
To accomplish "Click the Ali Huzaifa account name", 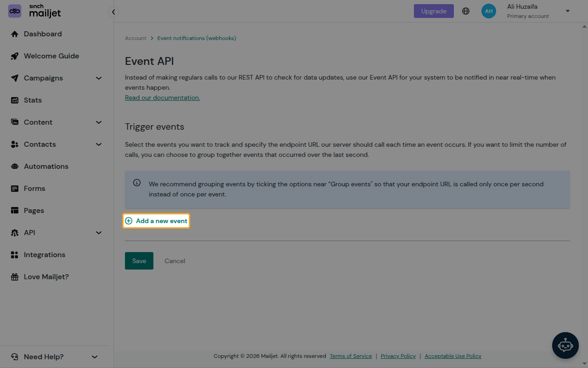I will [x=522, y=7].
